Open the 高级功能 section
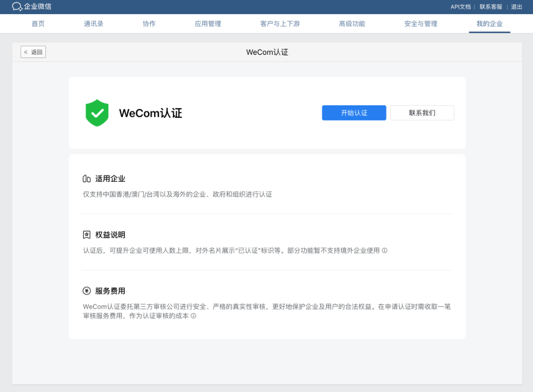This screenshot has width=533, height=392. pyautogui.click(x=352, y=23)
